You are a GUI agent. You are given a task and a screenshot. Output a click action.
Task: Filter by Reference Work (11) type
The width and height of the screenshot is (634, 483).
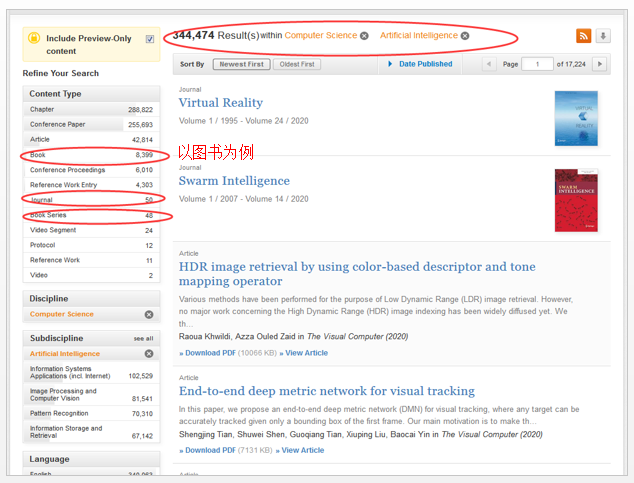pos(91,260)
